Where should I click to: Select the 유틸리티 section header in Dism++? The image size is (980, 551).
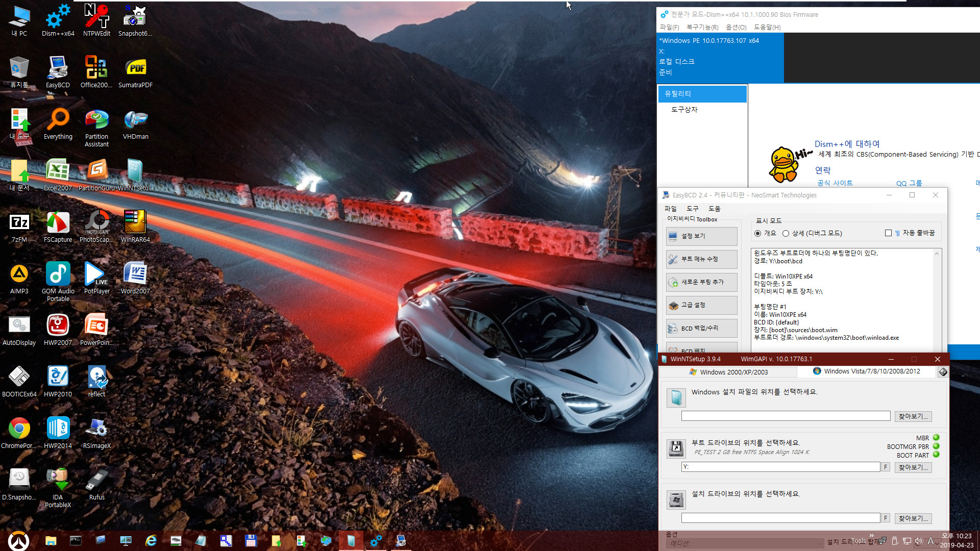click(703, 94)
